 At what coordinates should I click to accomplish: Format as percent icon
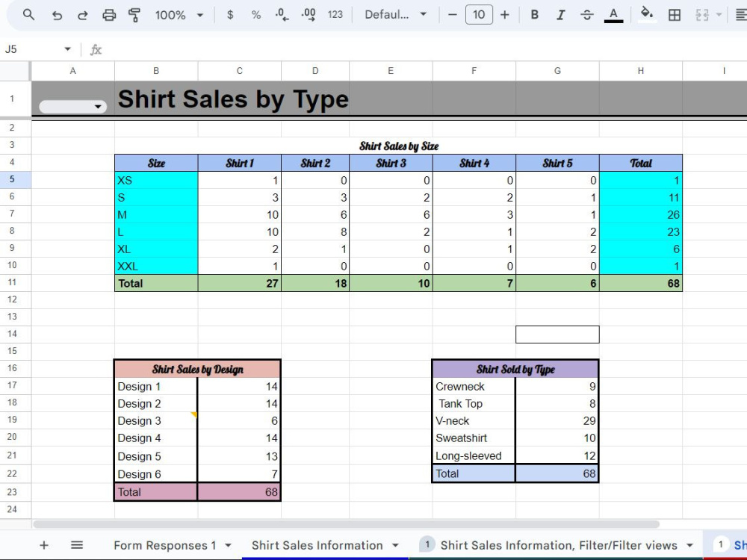click(x=255, y=15)
